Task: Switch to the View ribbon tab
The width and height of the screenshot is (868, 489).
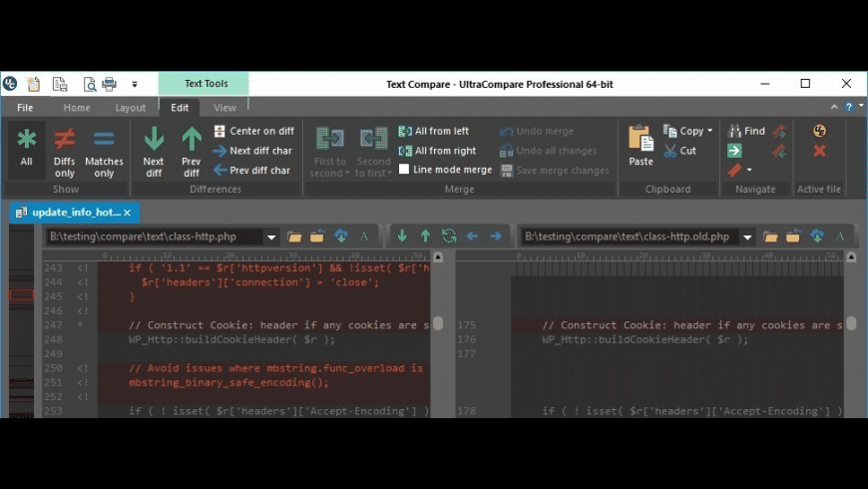Action: click(x=224, y=108)
